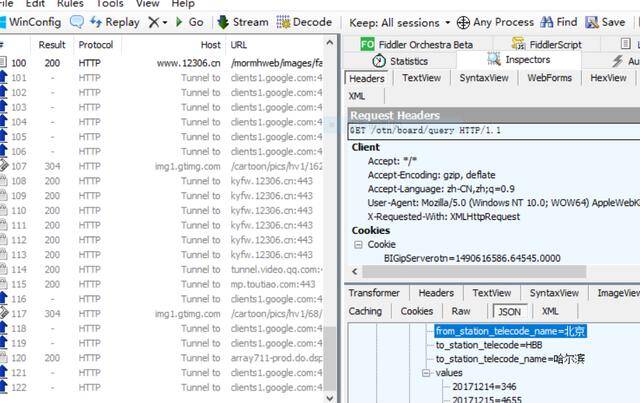This screenshot has height=403, width=640.
Task: Select the to_station_telecode=HBB node
Action: click(x=489, y=345)
